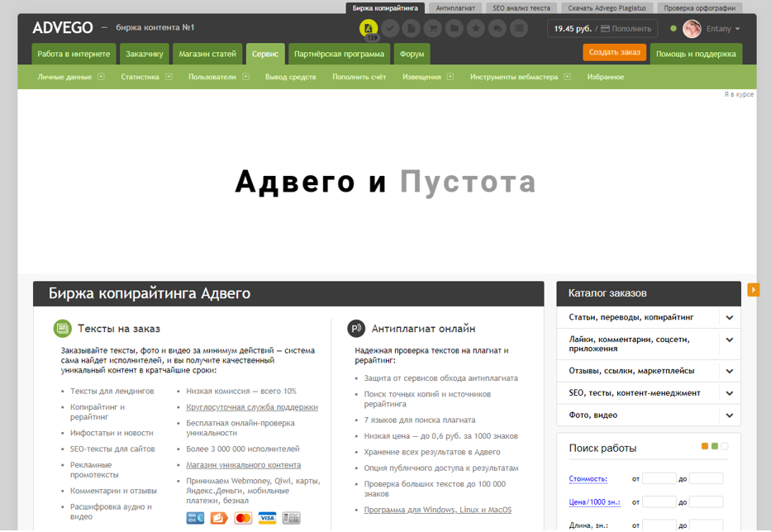Expand the 'Инструменты вебмастера' submenu arrow
Image resolution: width=771 pixels, height=532 pixels.
pyautogui.click(x=568, y=77)
